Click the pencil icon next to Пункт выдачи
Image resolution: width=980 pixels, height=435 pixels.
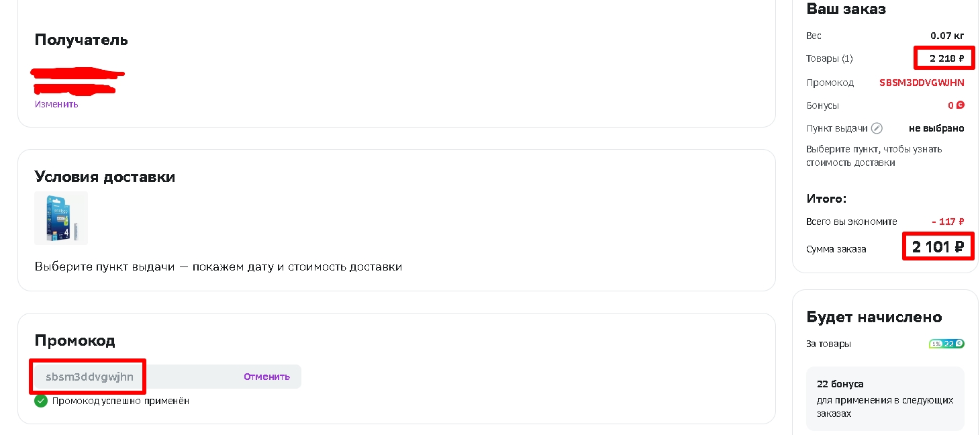click(x=877, y=128)
